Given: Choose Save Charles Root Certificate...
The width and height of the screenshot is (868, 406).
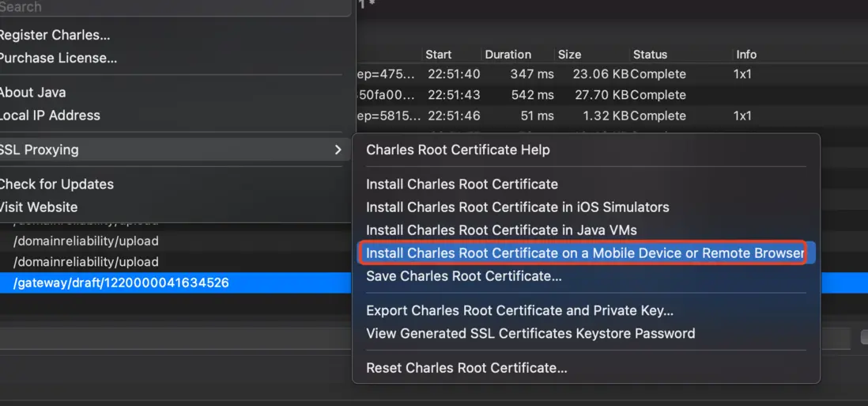Looking at the screenshot, I should point(463,276).
